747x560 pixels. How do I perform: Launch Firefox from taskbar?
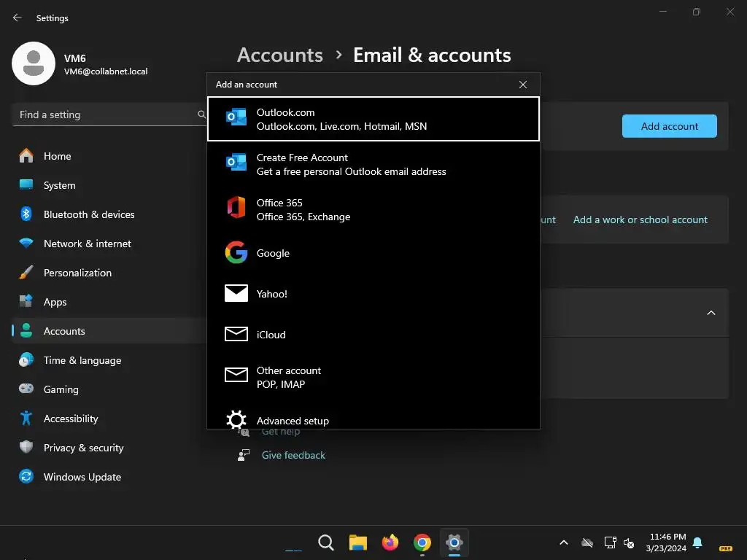tap(390, 542)
